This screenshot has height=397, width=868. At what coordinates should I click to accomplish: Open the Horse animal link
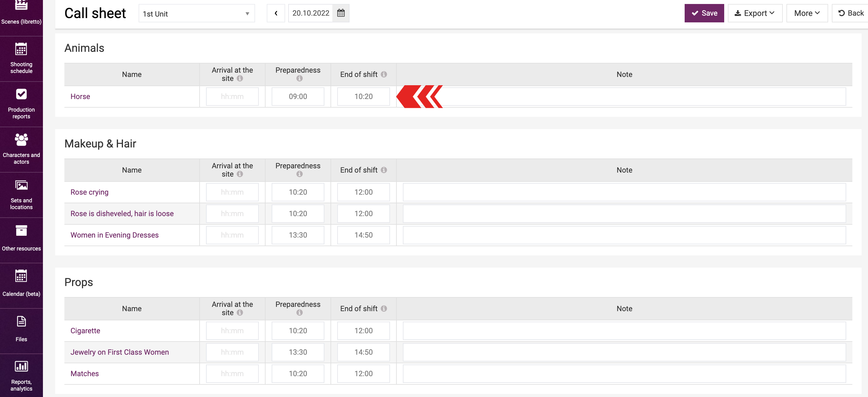80,96
